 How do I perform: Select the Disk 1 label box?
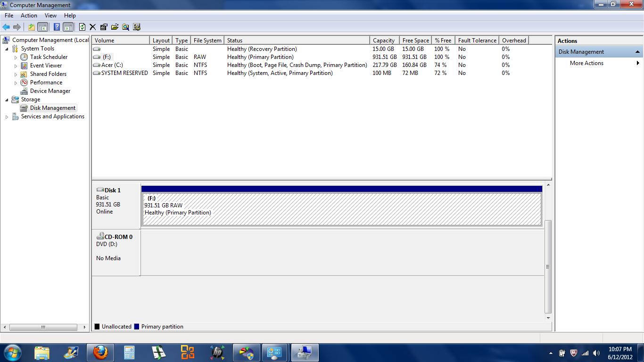(x=116, y=206)
